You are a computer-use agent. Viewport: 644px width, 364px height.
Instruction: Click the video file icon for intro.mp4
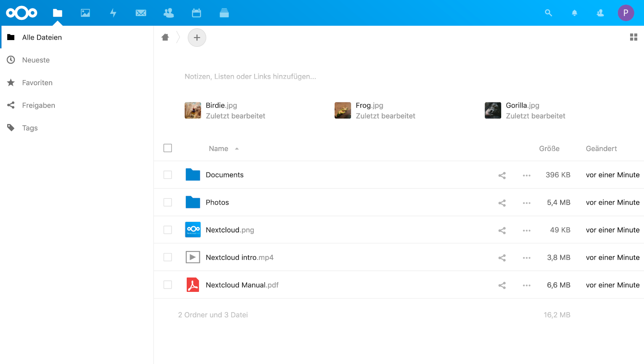click(x=193, y=257)
